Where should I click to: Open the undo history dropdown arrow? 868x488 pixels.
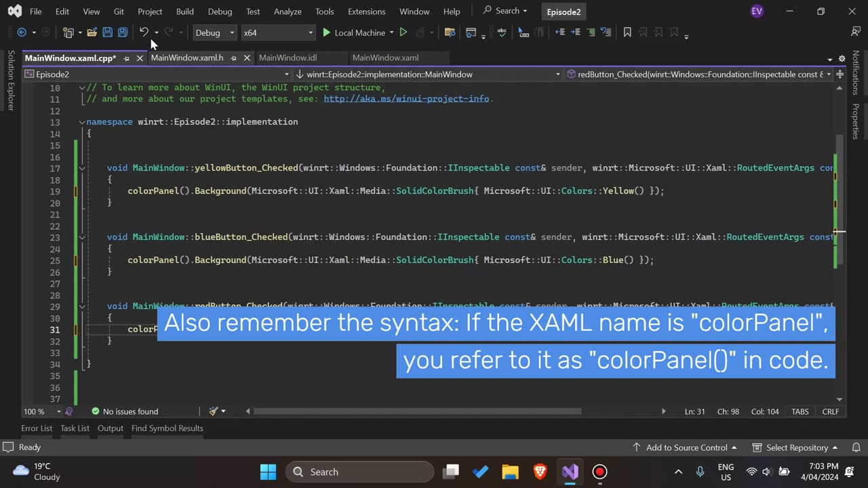(x=156, y=33)
